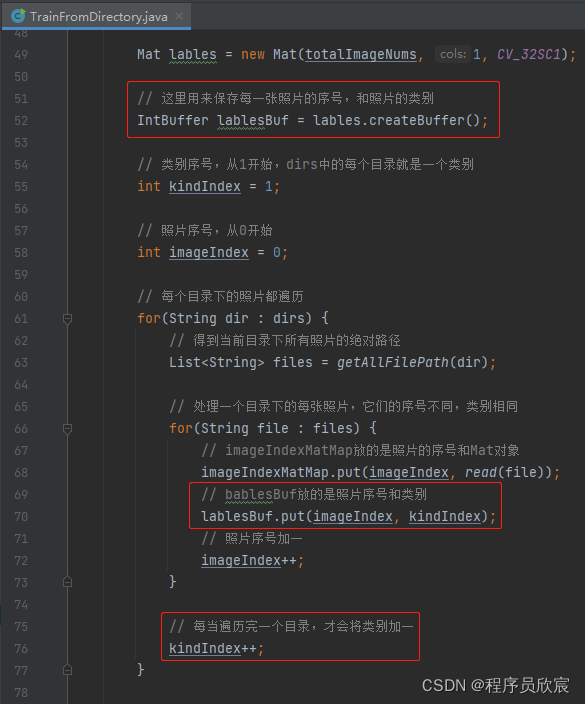Click the imageIndex declaration on line 58
Image resolution: width=585 pixels, height=704 pixels.
coord(209,252)
